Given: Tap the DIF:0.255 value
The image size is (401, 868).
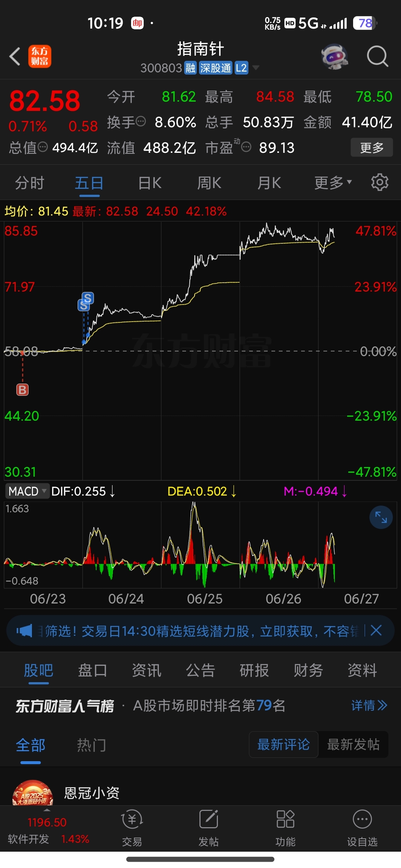Looking at the screenshot, I should click(78, 491).
